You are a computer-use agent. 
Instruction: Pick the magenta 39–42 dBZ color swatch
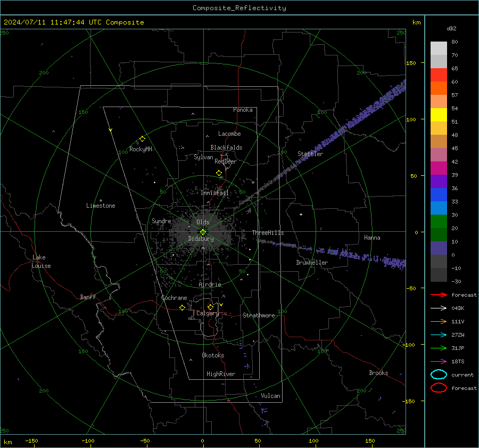point(439,168)
